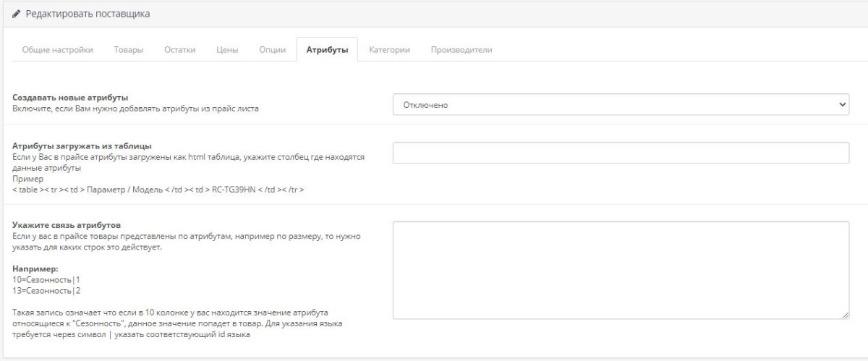Click the active Атрибуты tab
This screenshot has height=361, width=868.
(x=327, y=50)
